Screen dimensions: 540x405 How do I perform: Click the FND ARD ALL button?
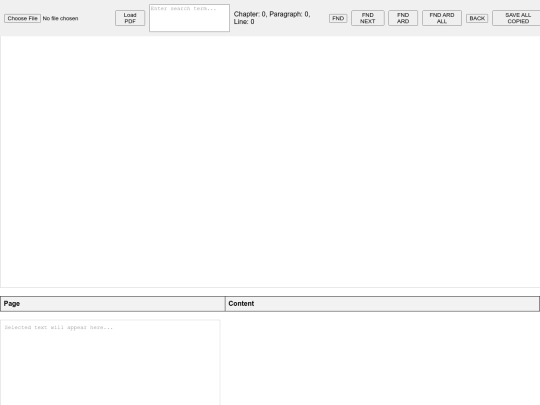[442, 18]
